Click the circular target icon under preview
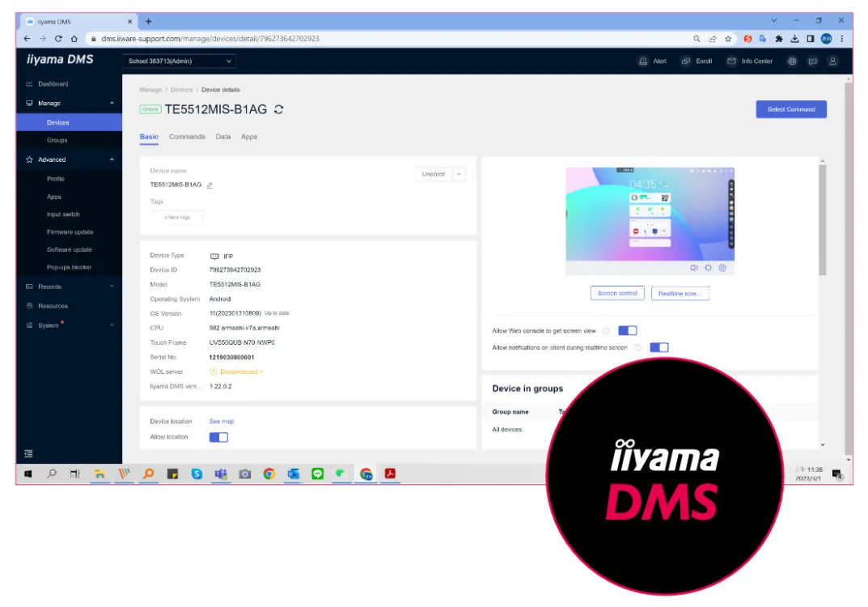This screenshot has height=607, width=868. pyautogui.click(x=722, y=268)
